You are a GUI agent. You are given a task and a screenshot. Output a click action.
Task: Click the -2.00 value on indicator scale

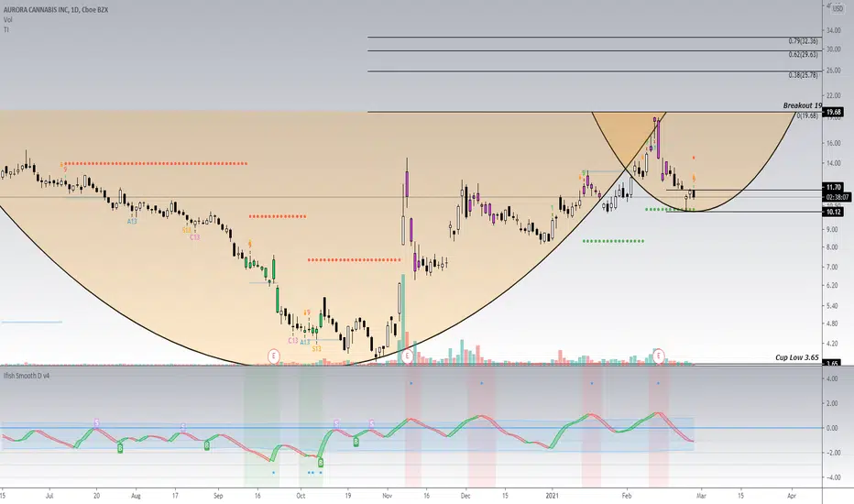pos(832,453)
